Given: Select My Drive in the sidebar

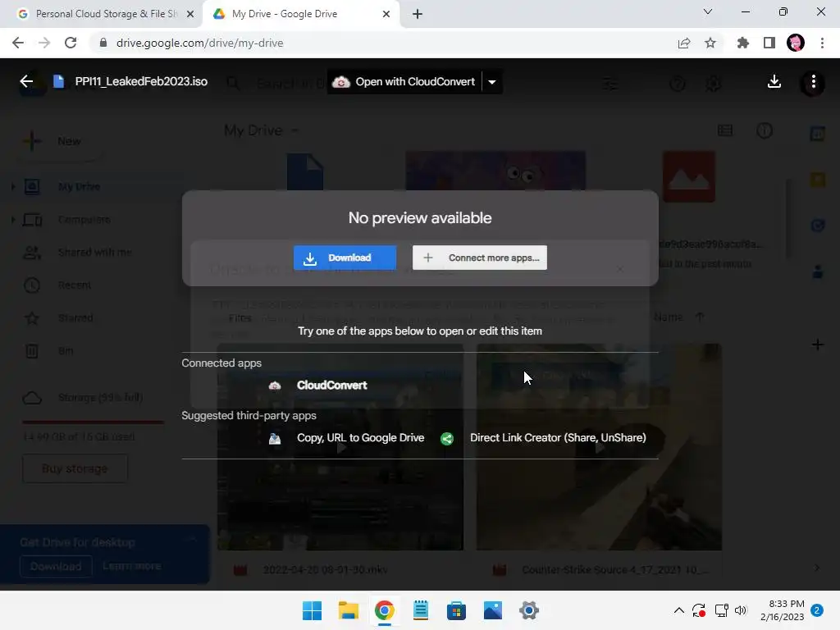Looking at the screenshot, I should click(x=79, y=186).
